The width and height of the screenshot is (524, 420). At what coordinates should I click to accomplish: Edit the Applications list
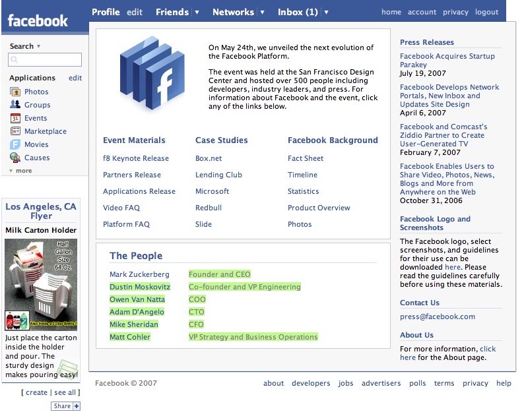tap(75, 78)
